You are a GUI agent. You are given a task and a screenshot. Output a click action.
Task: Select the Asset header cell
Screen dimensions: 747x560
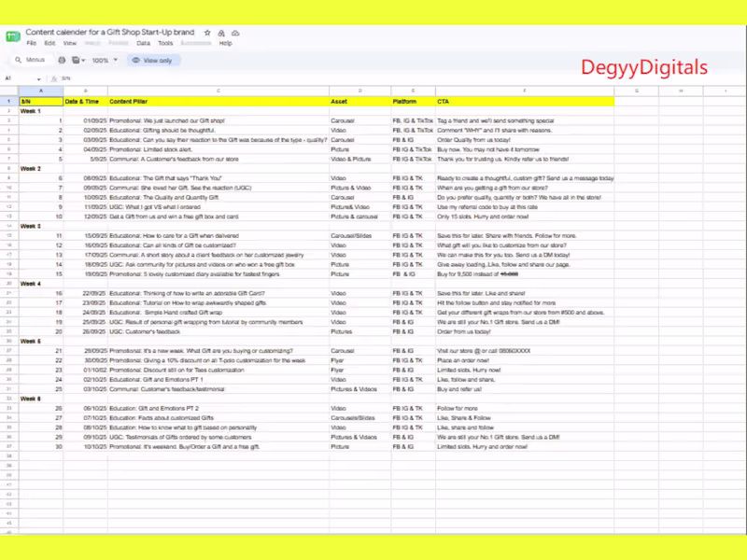(x=360, y=102)
